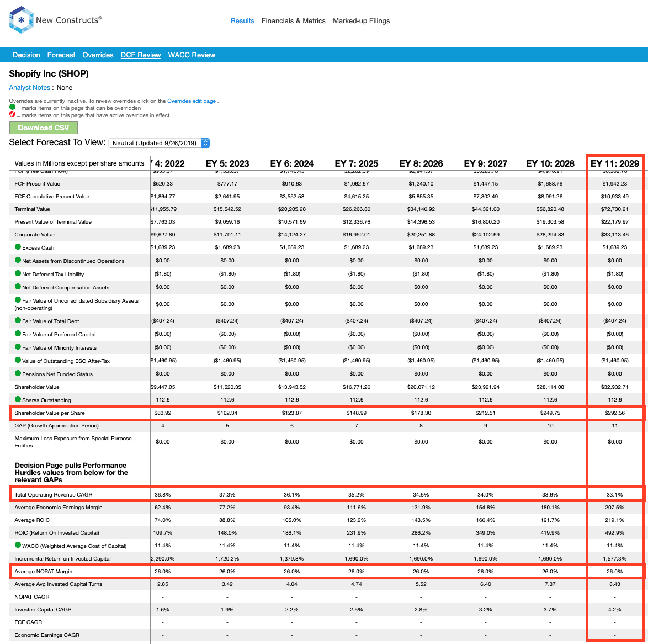The height and width of the screenshot is (644, 648).
Task: Click green dot beside Value of Outstanding ESO After-Tax
Action: 18,360
